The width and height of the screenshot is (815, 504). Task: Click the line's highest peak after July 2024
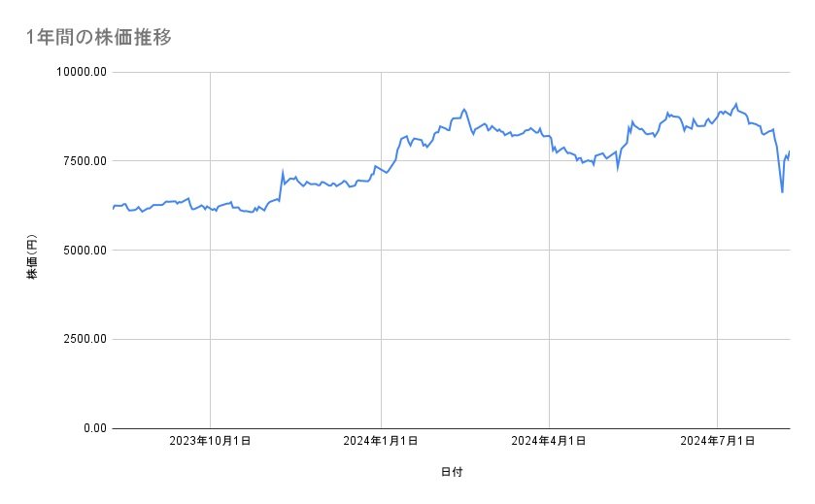736,104
